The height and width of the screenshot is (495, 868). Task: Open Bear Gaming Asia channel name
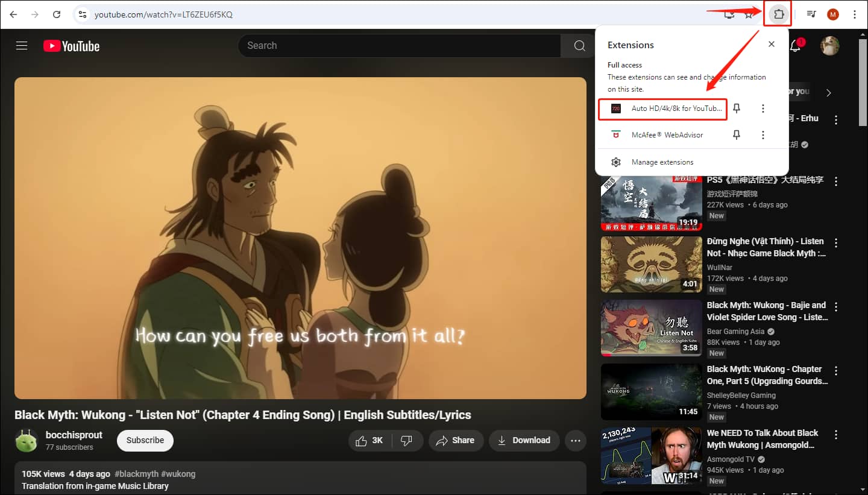point(736,331)
